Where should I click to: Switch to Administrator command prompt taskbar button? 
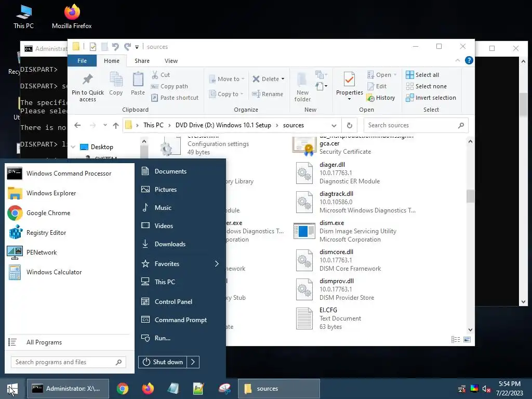point(68,389)
